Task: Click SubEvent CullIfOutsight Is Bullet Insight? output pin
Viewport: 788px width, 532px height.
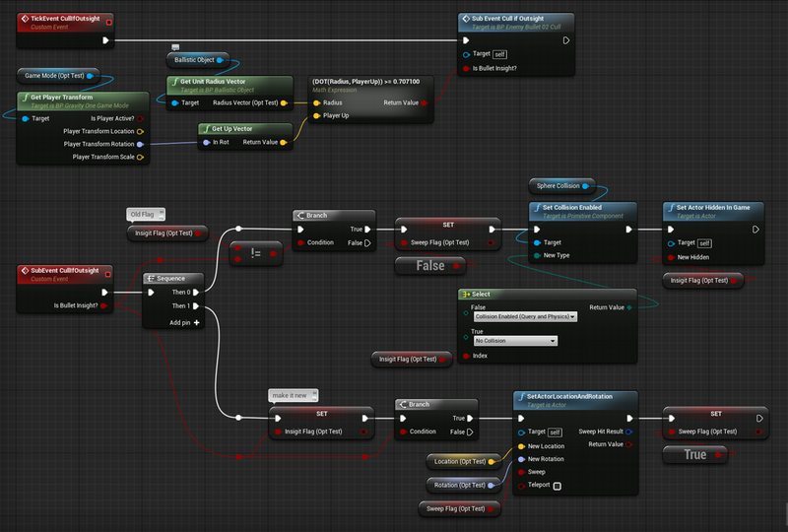Action: click(103, 305)
